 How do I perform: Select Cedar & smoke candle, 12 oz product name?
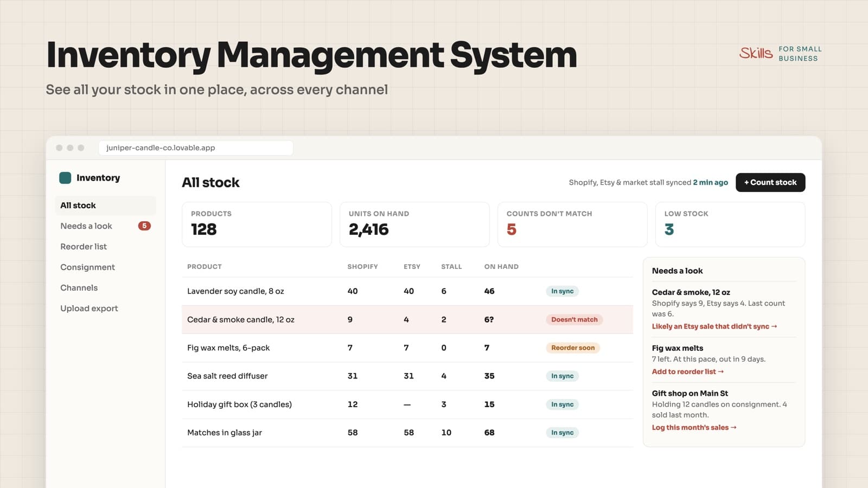coord(241,320)
